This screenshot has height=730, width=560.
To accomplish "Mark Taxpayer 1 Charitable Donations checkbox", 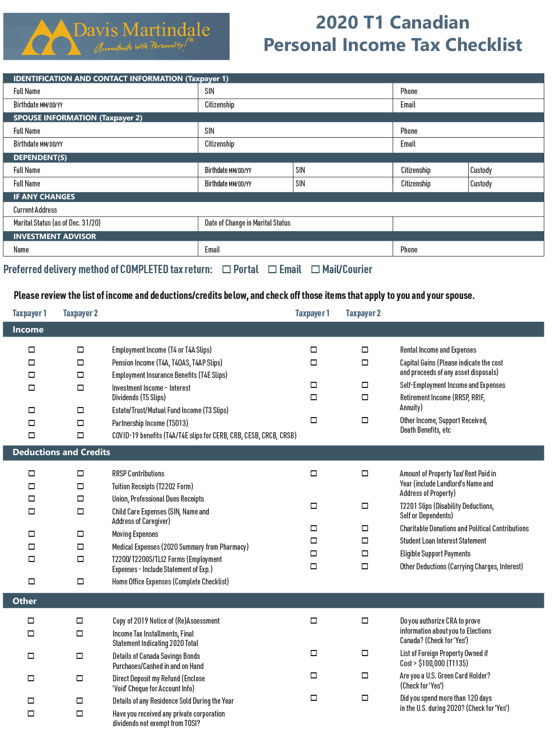I will point(314,528).
